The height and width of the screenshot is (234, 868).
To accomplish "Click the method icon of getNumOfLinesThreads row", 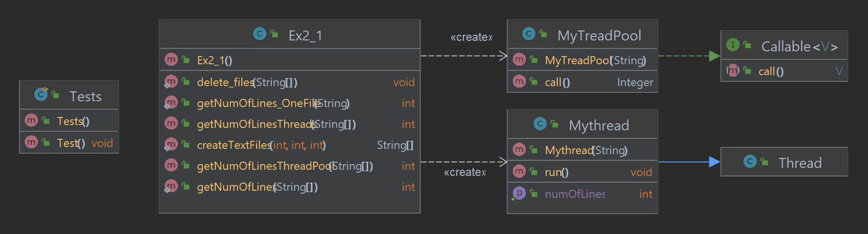I will (171, 123).
